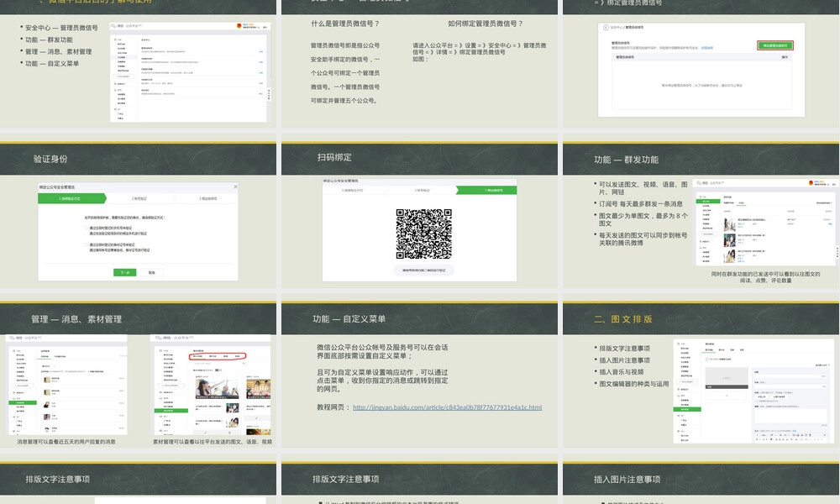Viewport: 840px width, 504px height.
Task: Close the 绑定公众号安全管理员 dialog with X
Action: click(x=235, y=187)
